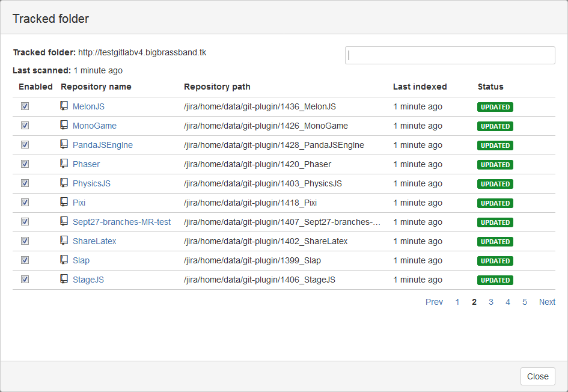Click the Repository path column header
This screenshot has height=392, width=568.
217,87
